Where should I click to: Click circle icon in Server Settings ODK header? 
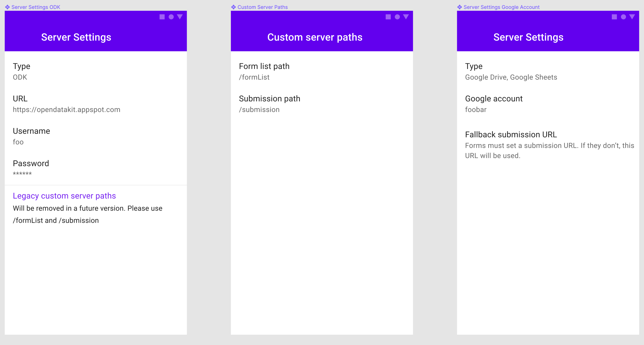click(171, 17)
